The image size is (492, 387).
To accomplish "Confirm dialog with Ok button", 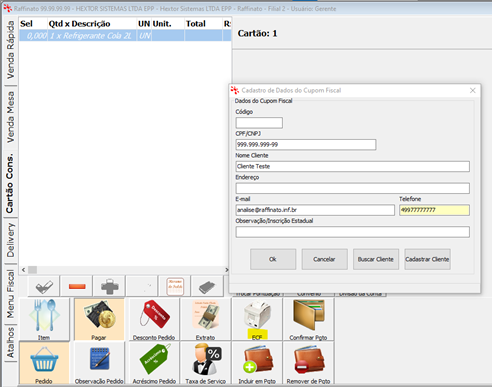I will (273, 259).
